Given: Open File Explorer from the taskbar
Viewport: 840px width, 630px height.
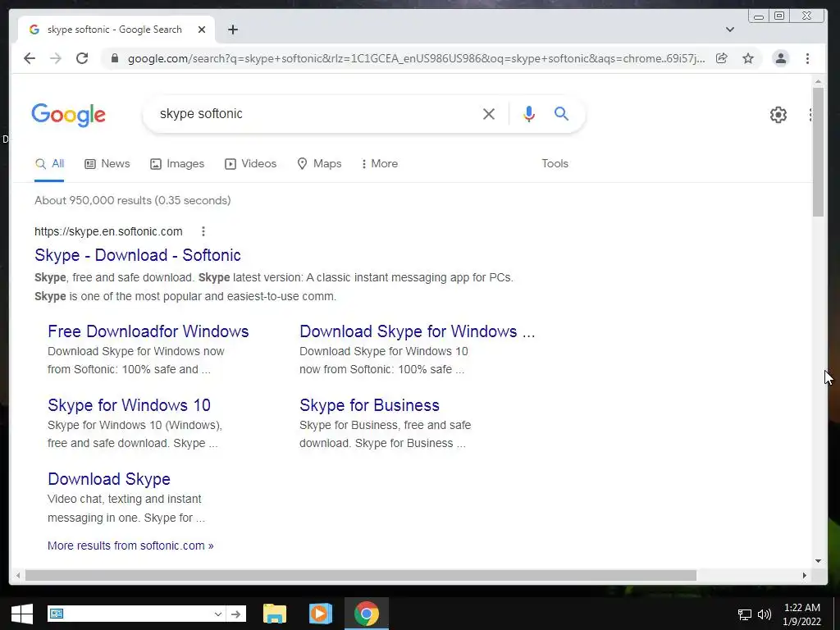Looking at the screenshot, I should (x=275, y=614).
